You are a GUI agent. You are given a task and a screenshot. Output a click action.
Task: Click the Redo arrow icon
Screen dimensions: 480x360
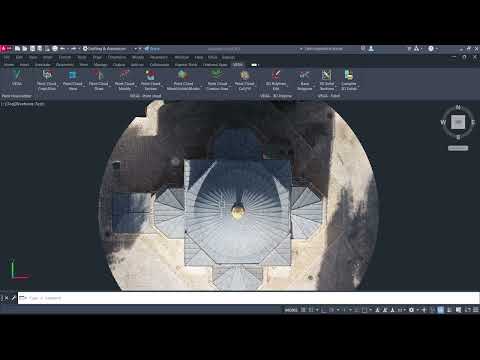(73, 49)
